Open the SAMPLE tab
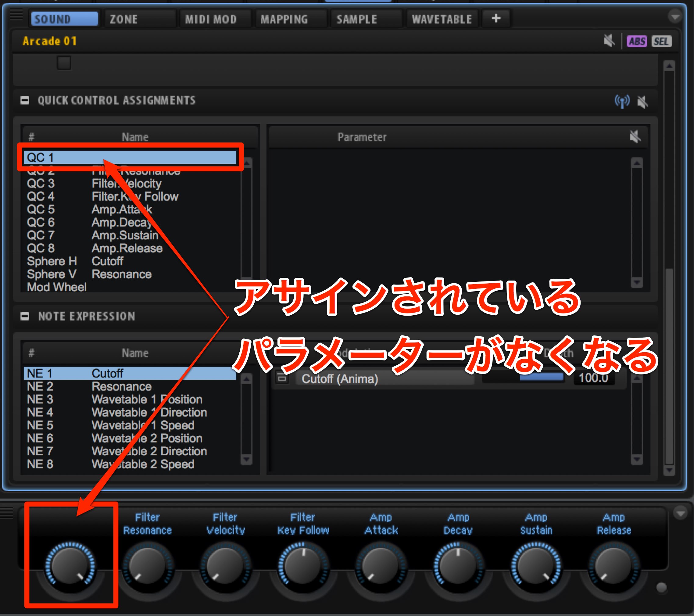694x616 pixels. tap(367, 19)
